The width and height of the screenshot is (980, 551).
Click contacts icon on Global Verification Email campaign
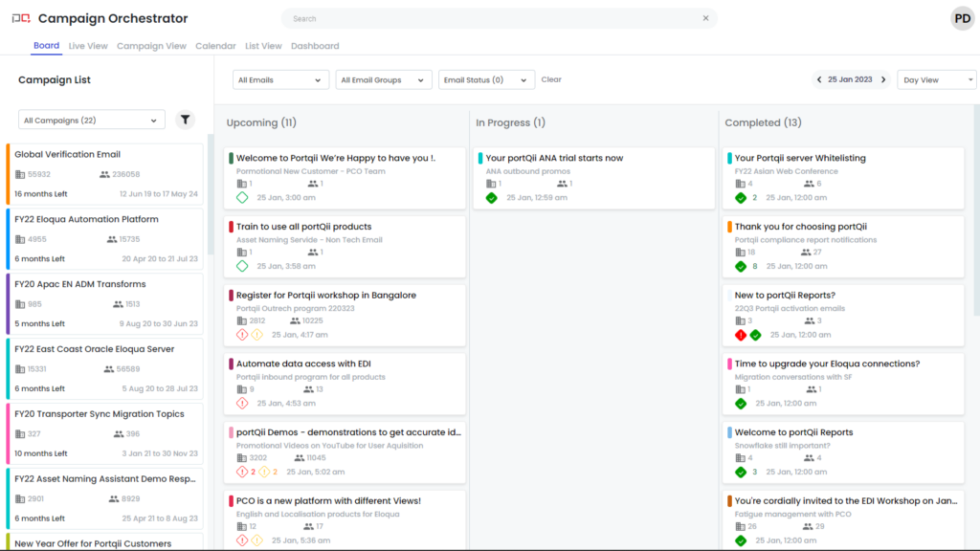(x=104, y=175)
